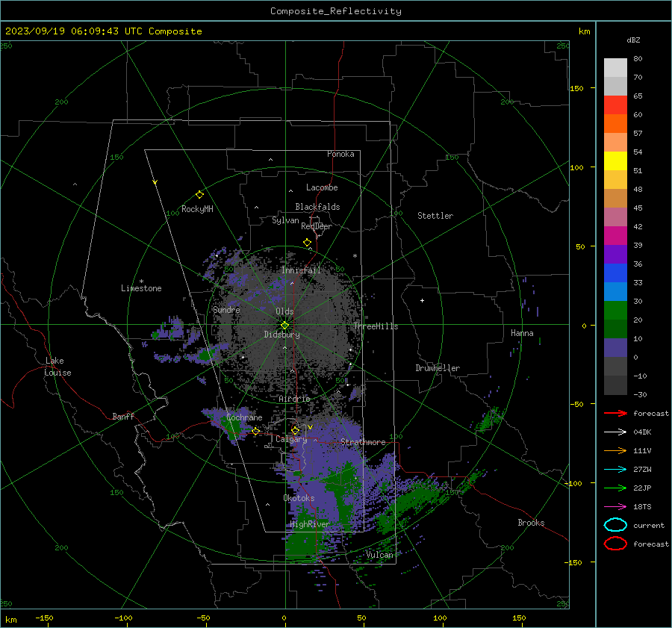672x628 pixels.
Task: Click the Vulcan label
Action: (379, 555)
